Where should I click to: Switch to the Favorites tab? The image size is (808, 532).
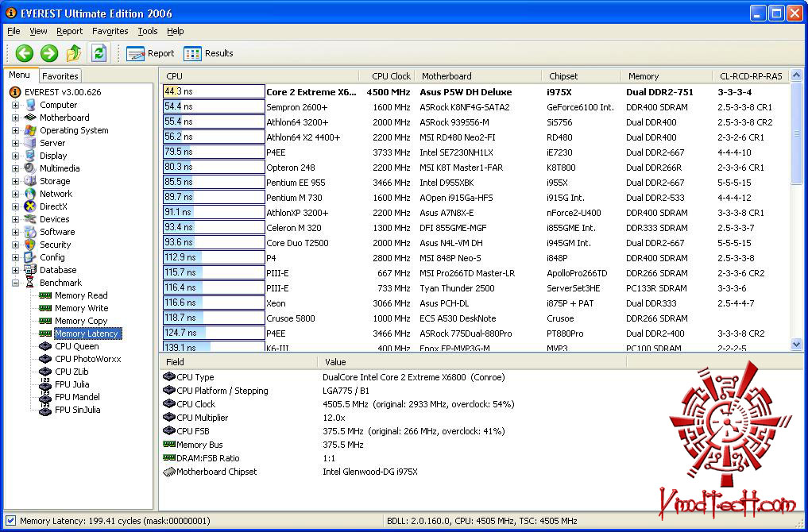point(60,76)
